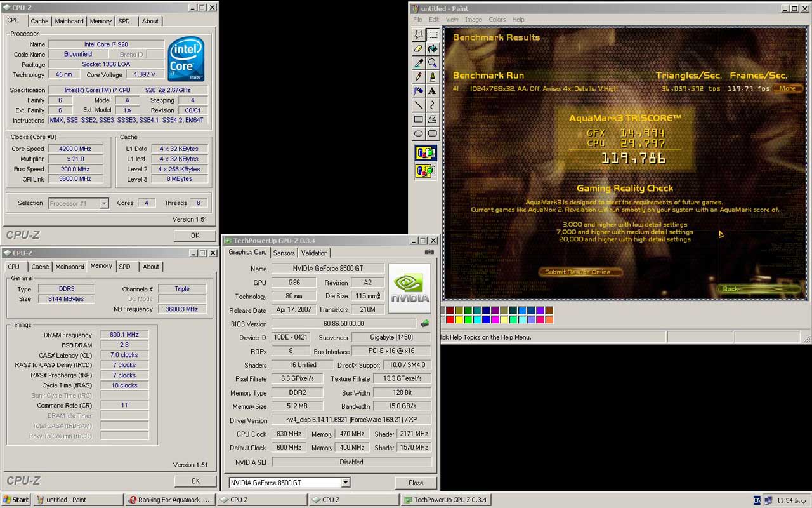Pick the orange color swatch in palette

(549, 320)
